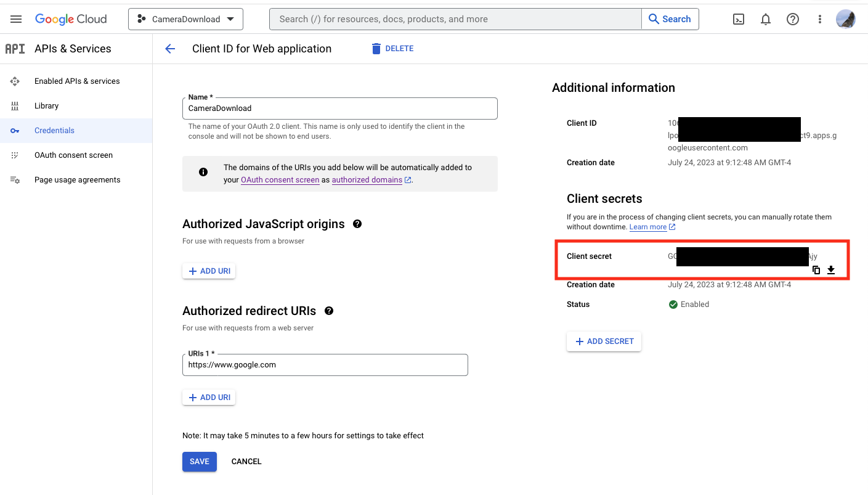Image resolution: width=868 pixels, height=495 pixels.
Task: Show help for Authorized redirect URIs
Action: click(x=329, y=311)
